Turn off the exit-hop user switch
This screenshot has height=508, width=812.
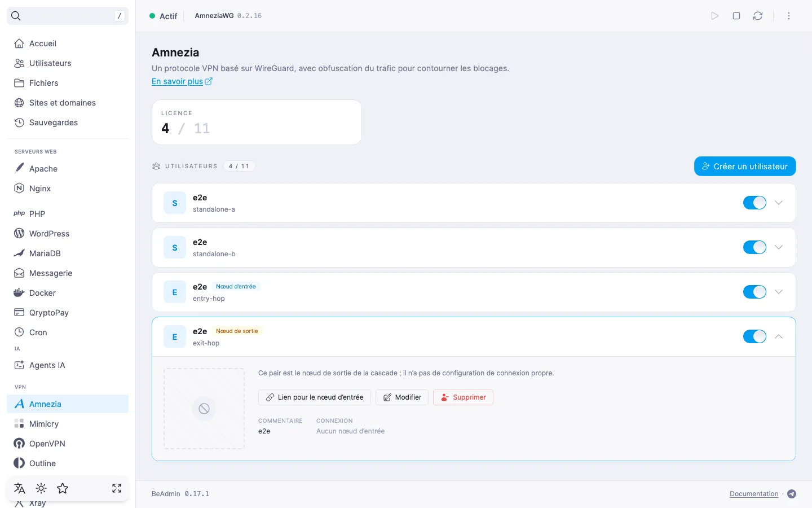(x=754, y=336)
